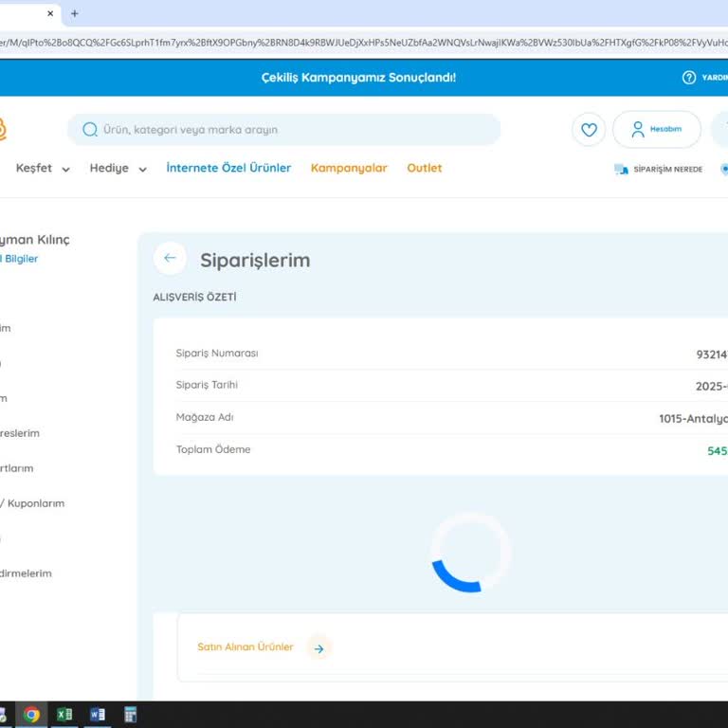Click the product search input field

(x=294, y=130)
